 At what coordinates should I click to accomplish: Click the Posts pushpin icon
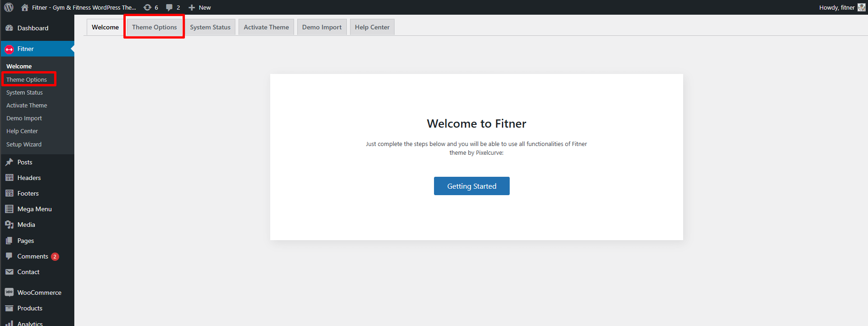[x=9, y=162]
